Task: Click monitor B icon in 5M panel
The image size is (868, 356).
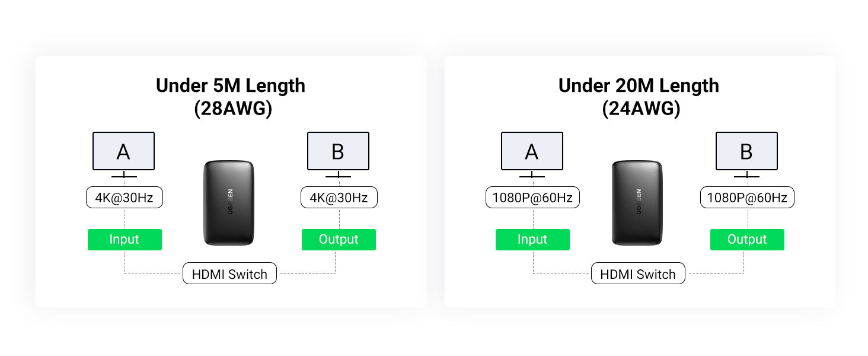Action: [x=338, y=154]
